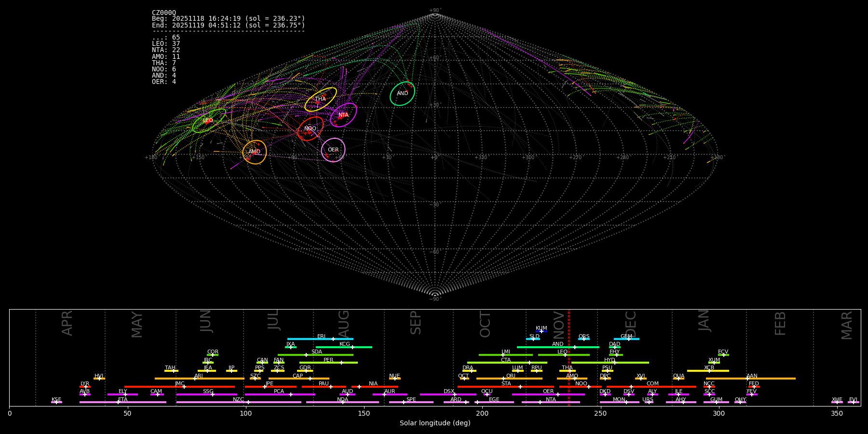
Task: Select the OER radiant ellipse on sky map
Action: [333, 150]
